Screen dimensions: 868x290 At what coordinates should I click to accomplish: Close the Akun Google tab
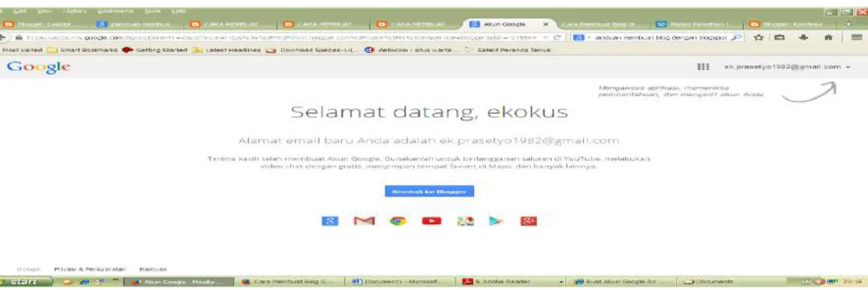click(x=546, y=24)
